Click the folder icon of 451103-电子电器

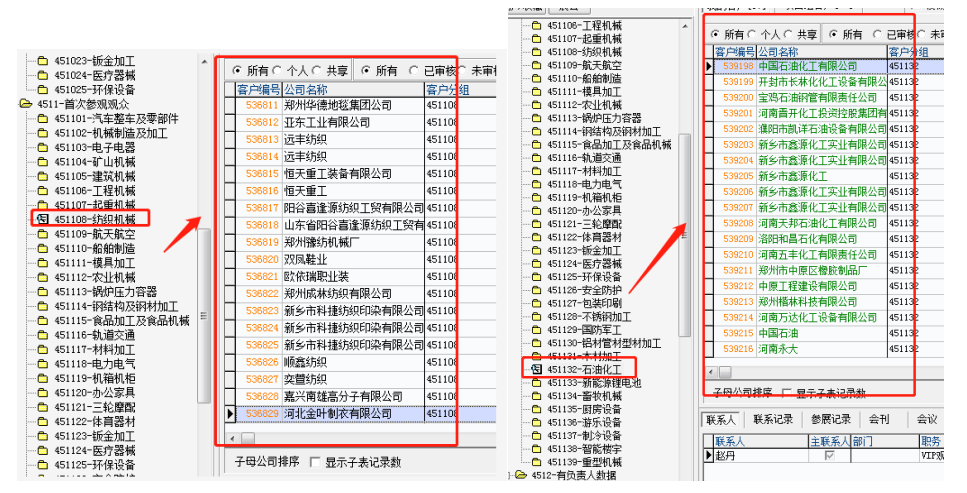coord(43,148)
